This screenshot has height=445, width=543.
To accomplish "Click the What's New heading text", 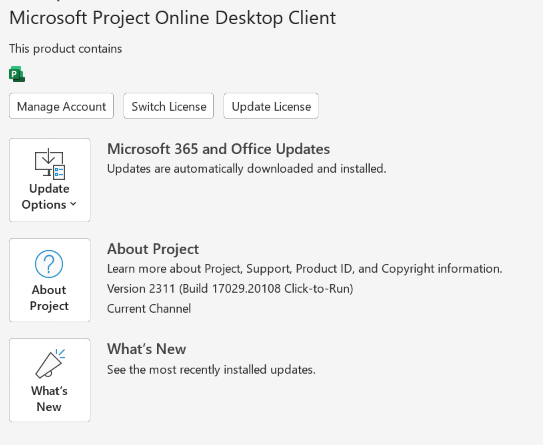I will coord(146,349).
